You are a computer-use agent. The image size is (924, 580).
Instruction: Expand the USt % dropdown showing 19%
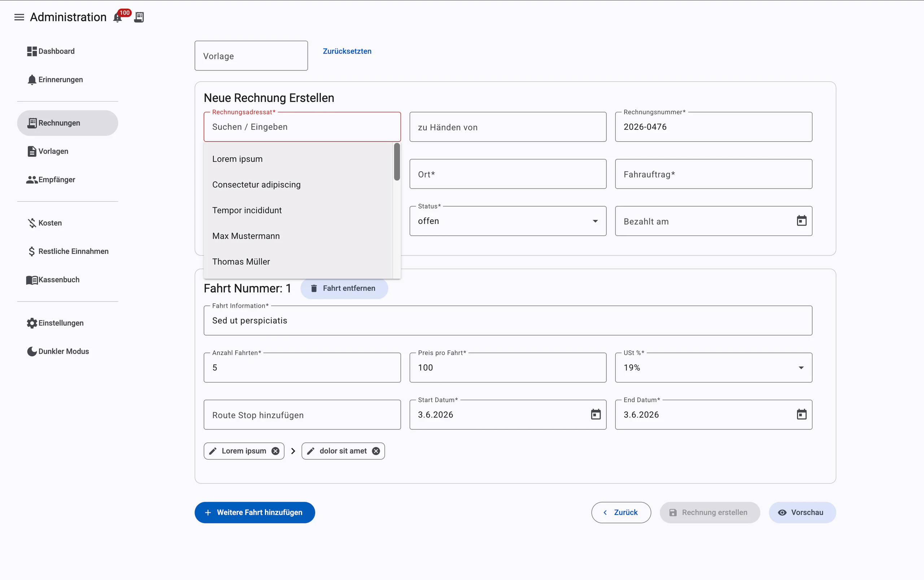(x=714, y=368)
